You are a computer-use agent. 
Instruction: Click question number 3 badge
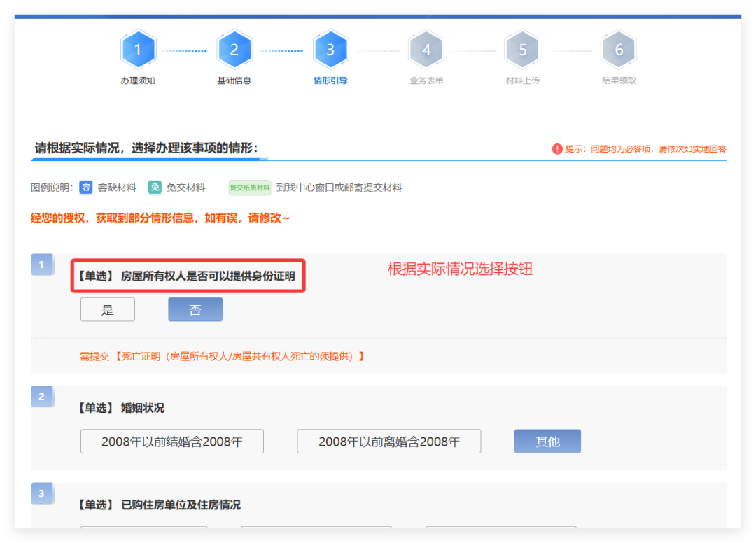(42, 493)
